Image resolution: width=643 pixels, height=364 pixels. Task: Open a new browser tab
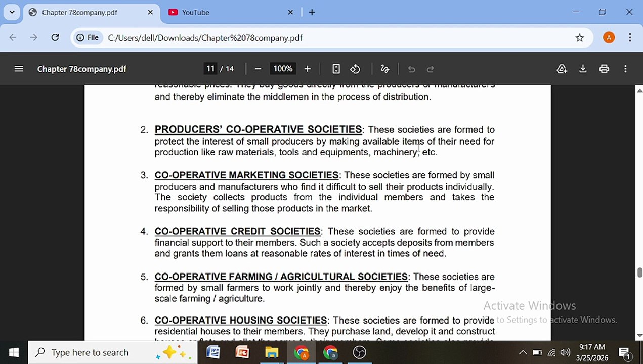(x=312, y=12)
